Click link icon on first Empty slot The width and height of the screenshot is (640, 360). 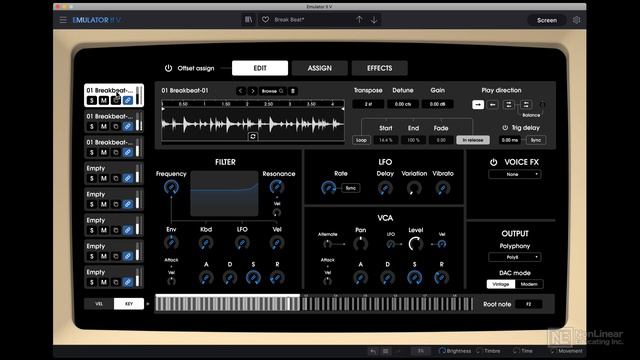(x=128, y=178)
